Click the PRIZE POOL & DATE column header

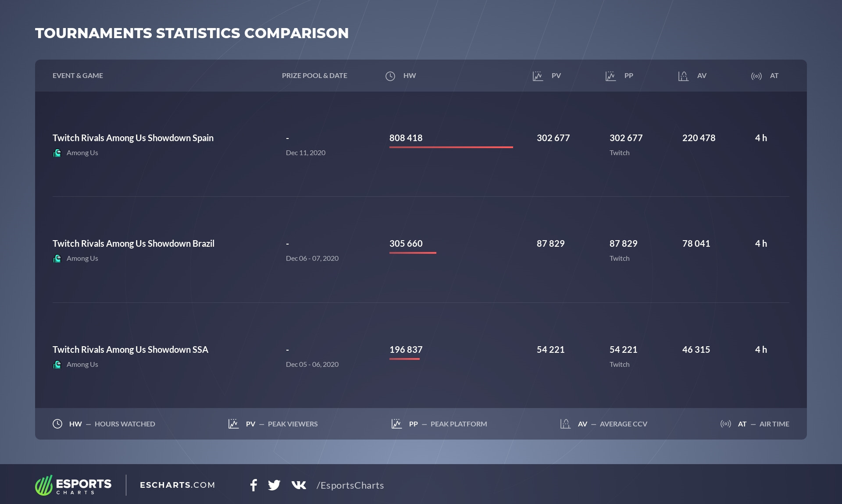point(314,76)
